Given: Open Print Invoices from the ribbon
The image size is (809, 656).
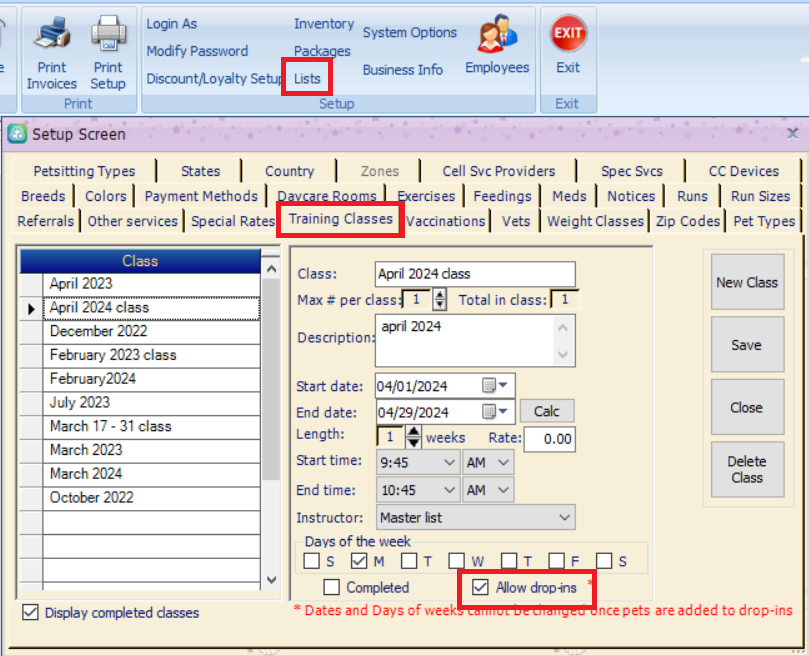Looking at the screenshot, I should point(52,53).
